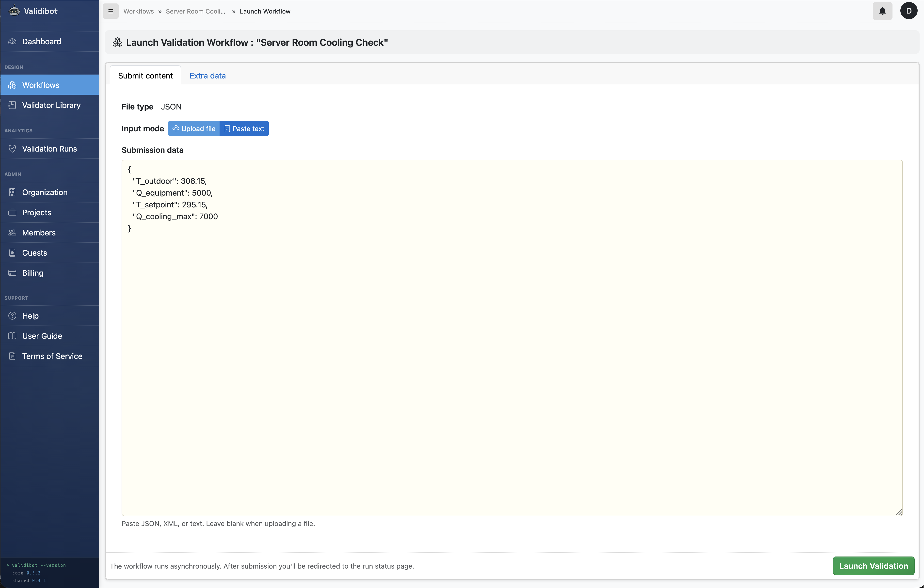Open notifications via the bell icon
This screenshot has height=588, width=924.
pyautogui.click(x=882, y=11)
